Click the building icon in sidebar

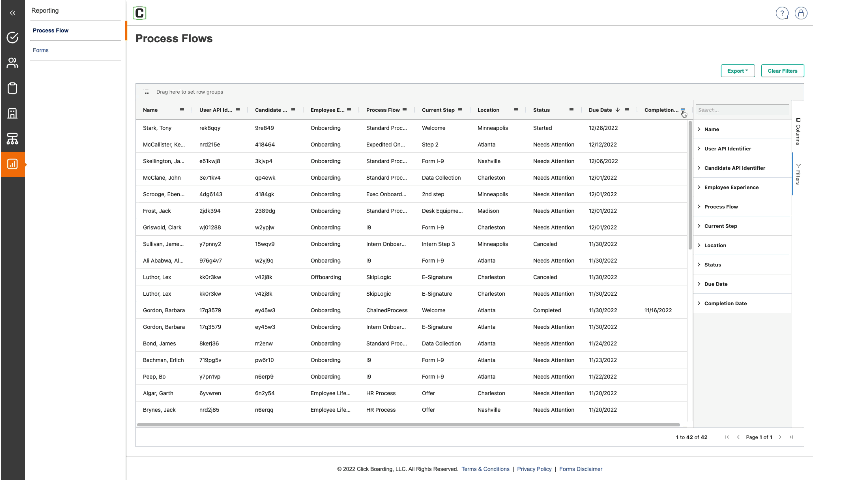[x=12, y=112]
